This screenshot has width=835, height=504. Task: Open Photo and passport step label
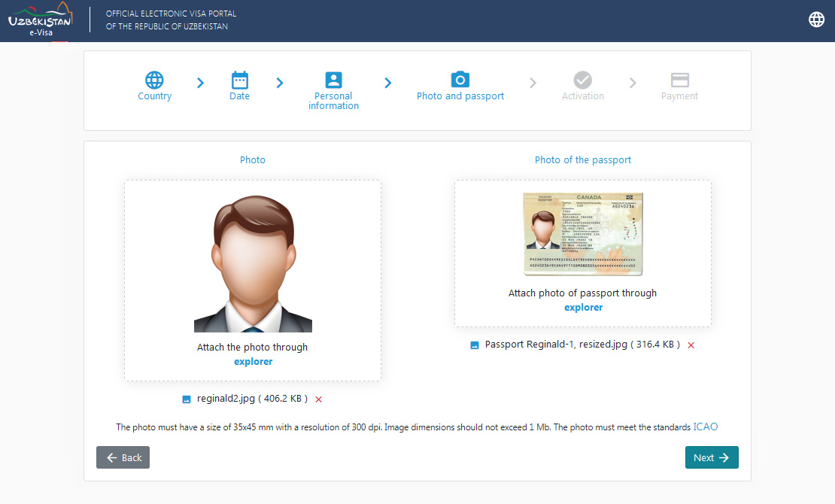point(460,96)
